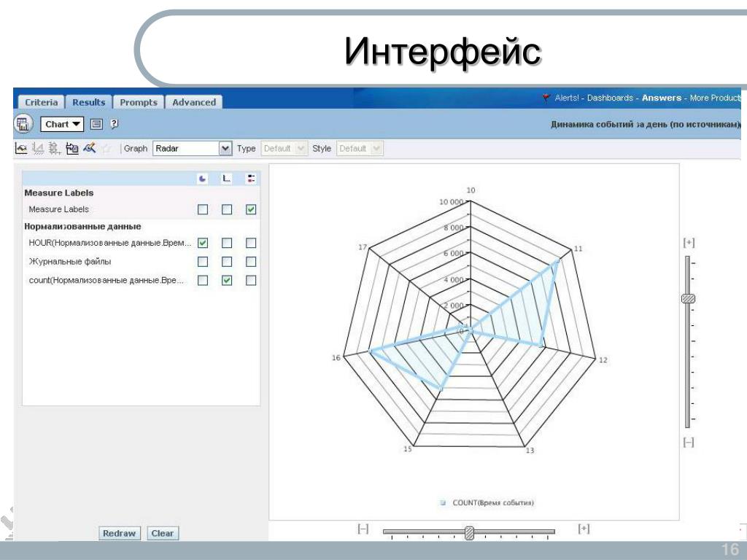This screenshot has width=747, height=560.
Task: Check Журнальные файлы axis-column checkbox
Action: coord(227,262)
